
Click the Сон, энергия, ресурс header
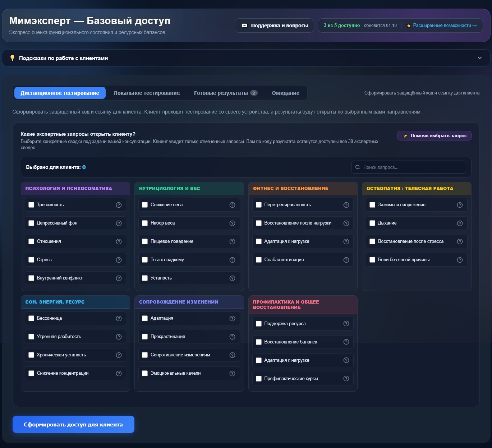75,302
